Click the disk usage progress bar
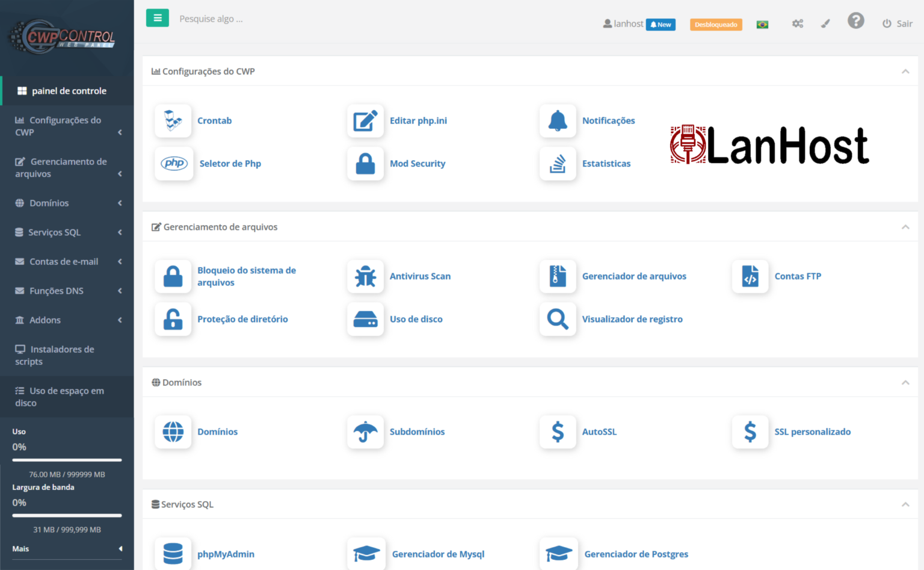 pos(67,460)
